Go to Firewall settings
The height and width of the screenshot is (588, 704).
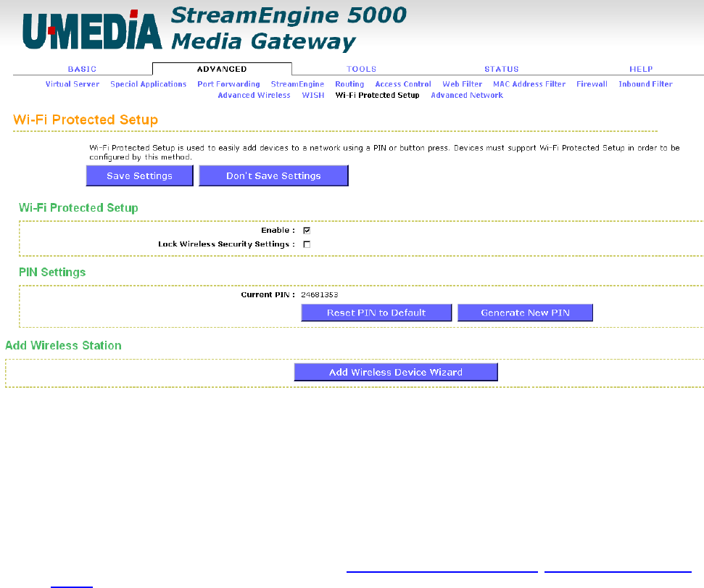pos(592,84)
